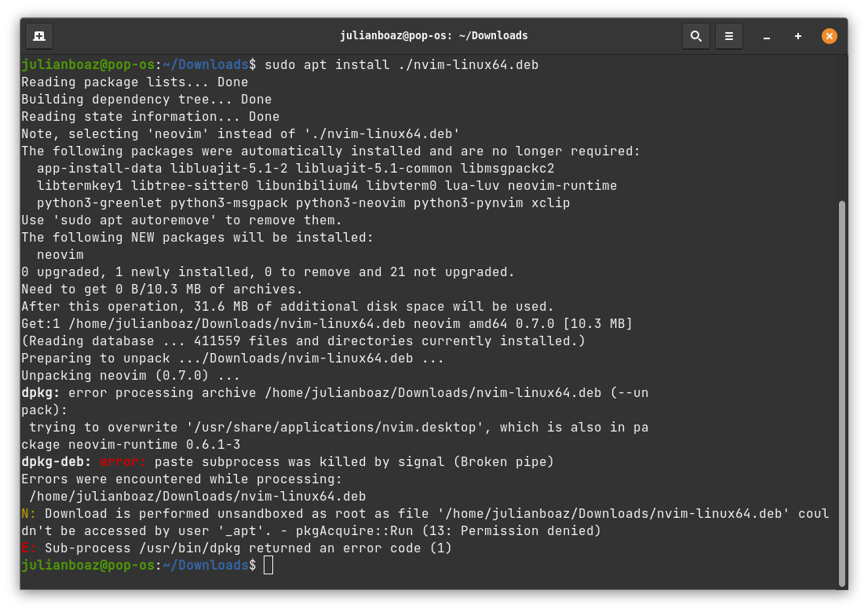
Task: Click the cursor block at the bottom prompt
Action: [x=268, y=565]
